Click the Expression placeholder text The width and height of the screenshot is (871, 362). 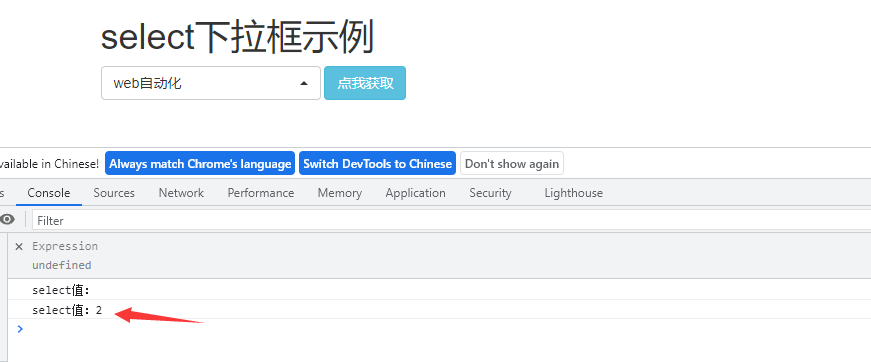click(x=65, y=246)
